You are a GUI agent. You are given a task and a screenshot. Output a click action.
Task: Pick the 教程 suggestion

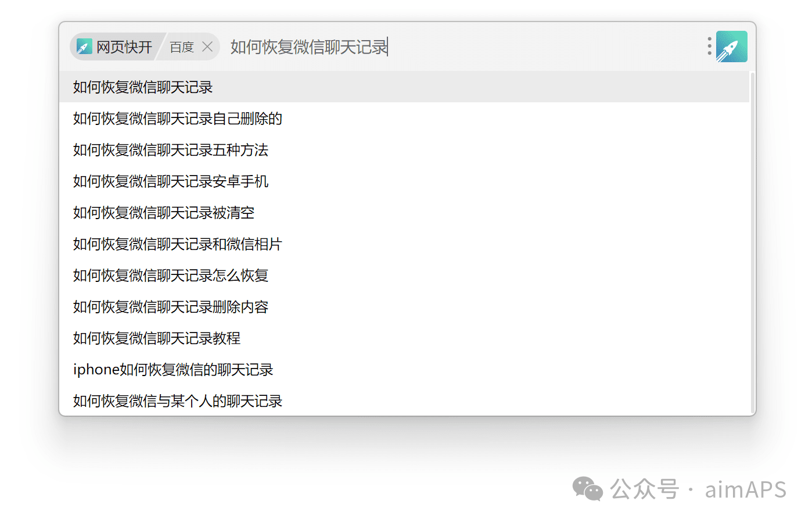(x=157, y=338)
